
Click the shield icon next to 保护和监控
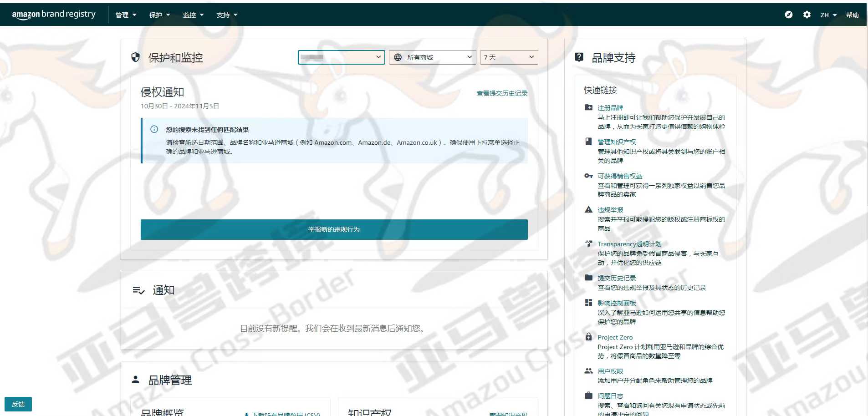coord(135,57)
